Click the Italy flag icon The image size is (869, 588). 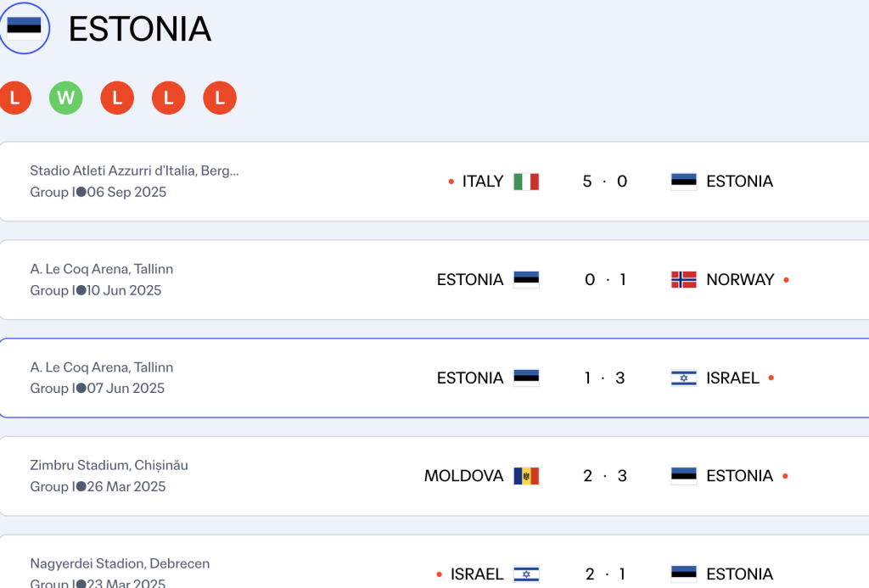click(x=526, y=182)
